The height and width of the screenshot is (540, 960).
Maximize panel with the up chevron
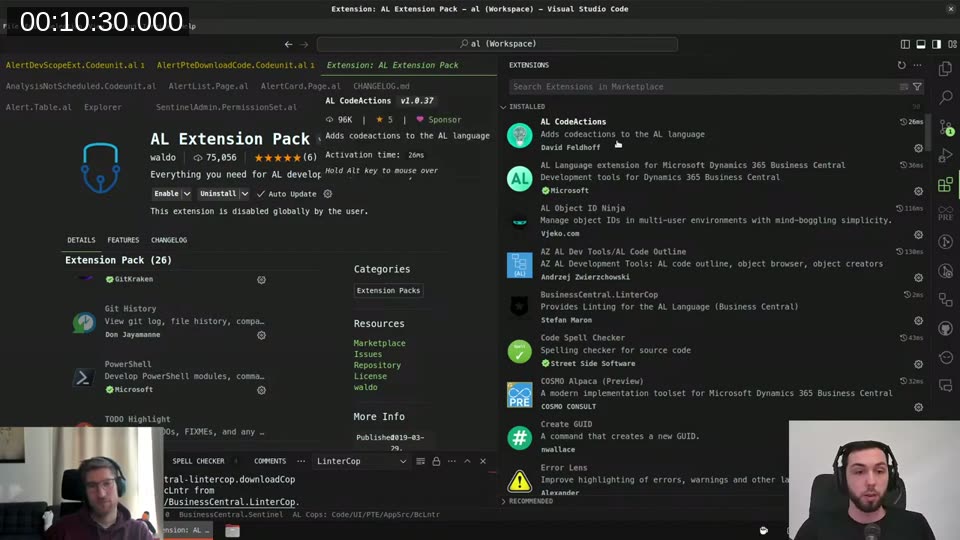click(467, 461)
